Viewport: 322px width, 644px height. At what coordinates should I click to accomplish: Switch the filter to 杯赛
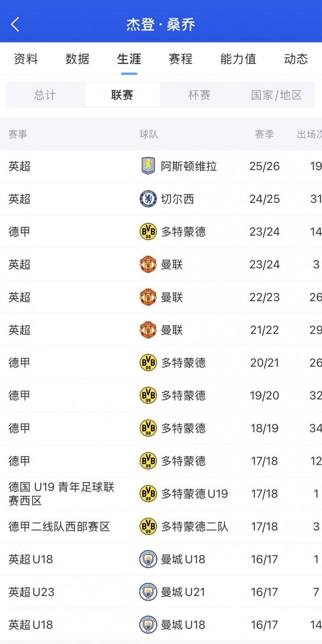tap(199, 95)
